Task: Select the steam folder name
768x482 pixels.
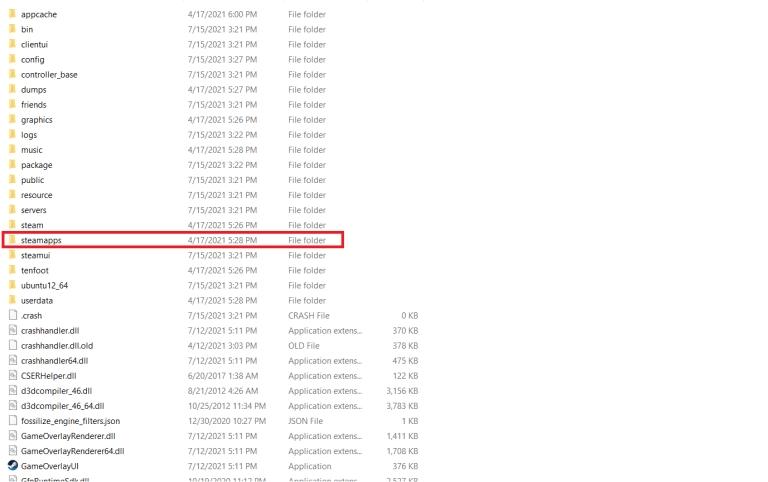Action: [x=32, y=225]
